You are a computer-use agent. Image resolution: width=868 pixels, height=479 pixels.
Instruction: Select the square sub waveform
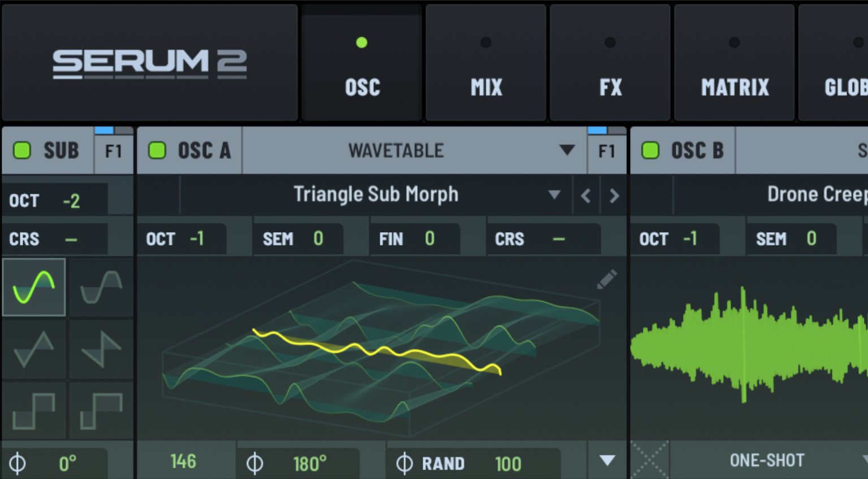tap(33, 411)
